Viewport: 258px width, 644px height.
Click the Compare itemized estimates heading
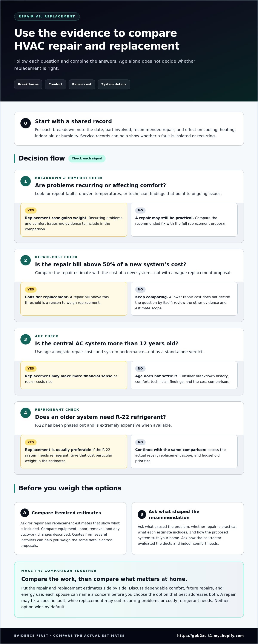(66, 513)
